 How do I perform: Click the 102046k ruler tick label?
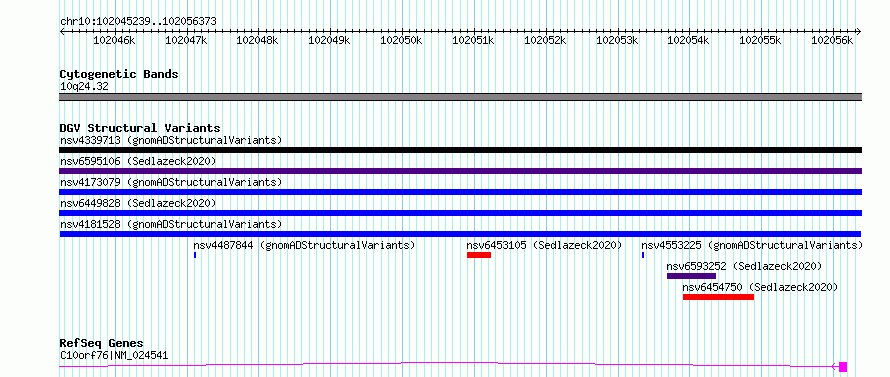(x=114, y=41)
